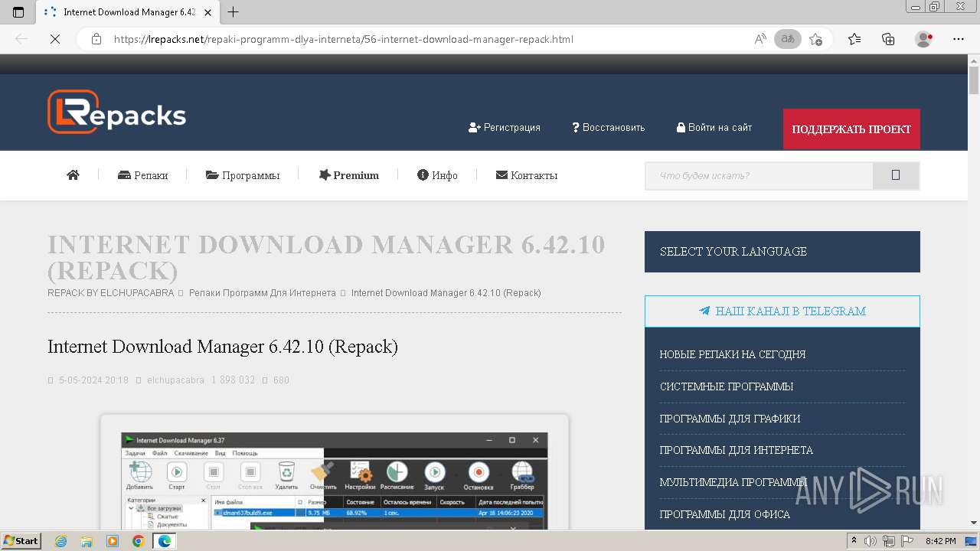Open the media player taskbar icon
Screen dimensions: 980x551
click(113, 541)
